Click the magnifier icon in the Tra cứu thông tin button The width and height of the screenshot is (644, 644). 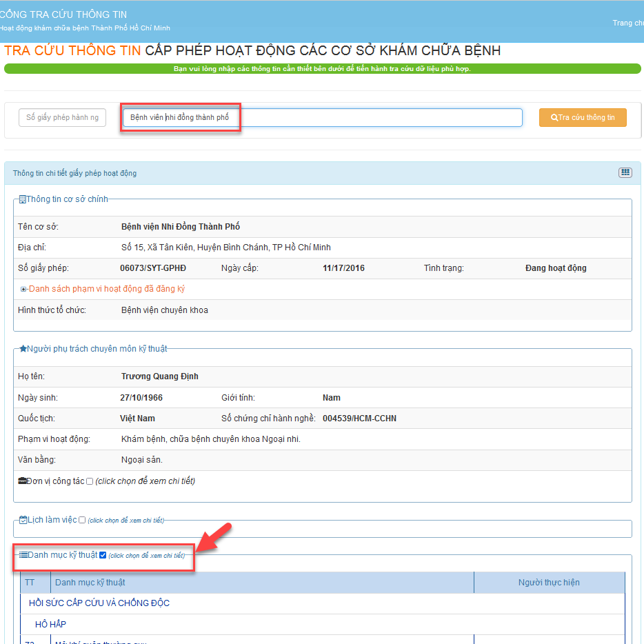(x=554, y=118)
